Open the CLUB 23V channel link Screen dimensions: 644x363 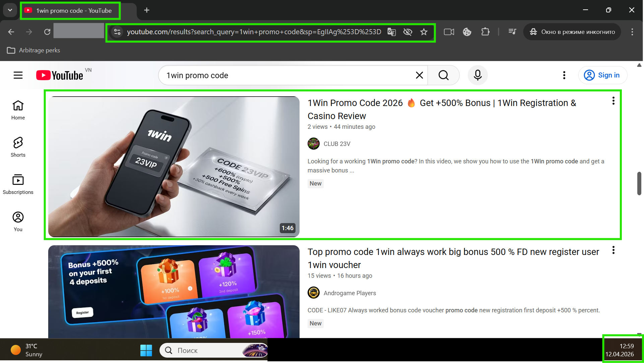[337, 144]
